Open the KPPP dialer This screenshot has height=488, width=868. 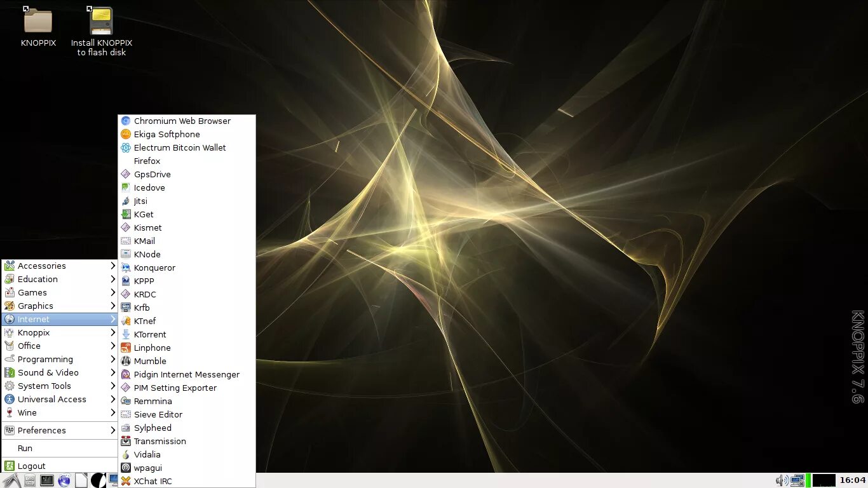[187, 281]
